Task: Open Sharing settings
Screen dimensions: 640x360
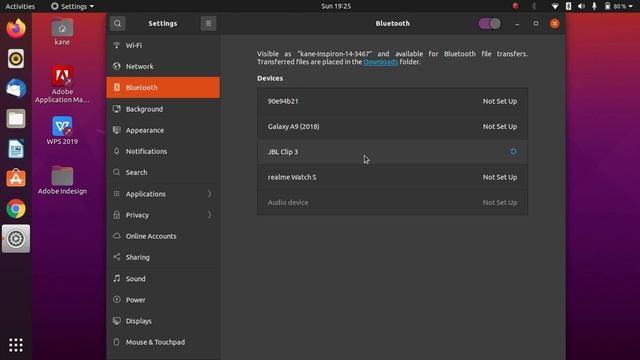Action: click(x=163, y=257)
